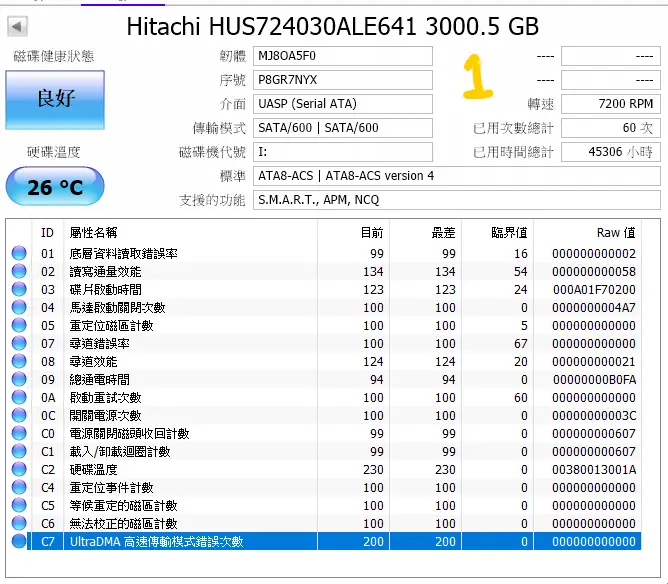The width and height of the screenshot is (668, 584).
Task: Click the 臨界值 column header
Action: [x=497, y=233]
